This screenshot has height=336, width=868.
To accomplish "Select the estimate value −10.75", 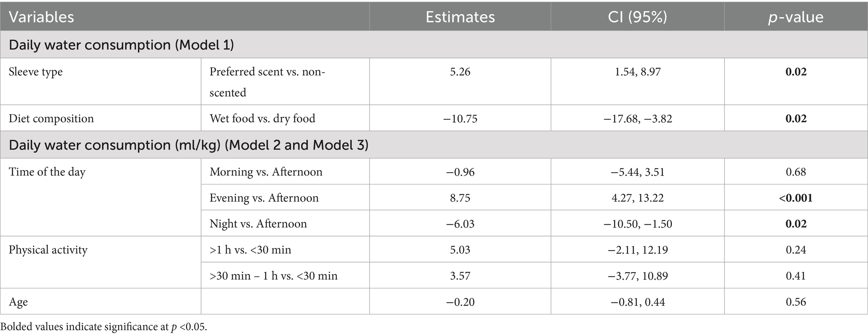I will pos(460,118).
